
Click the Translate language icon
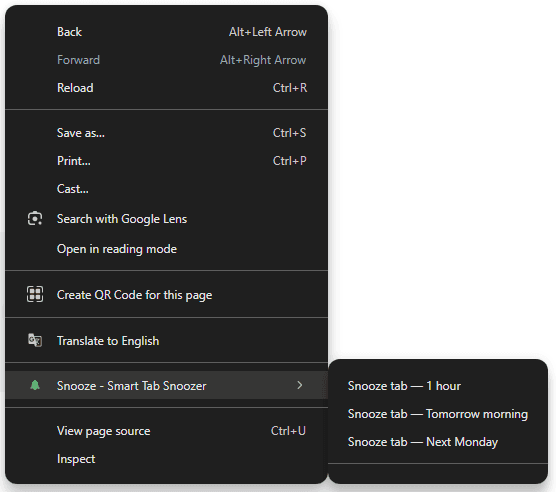[x=35, y=340]
